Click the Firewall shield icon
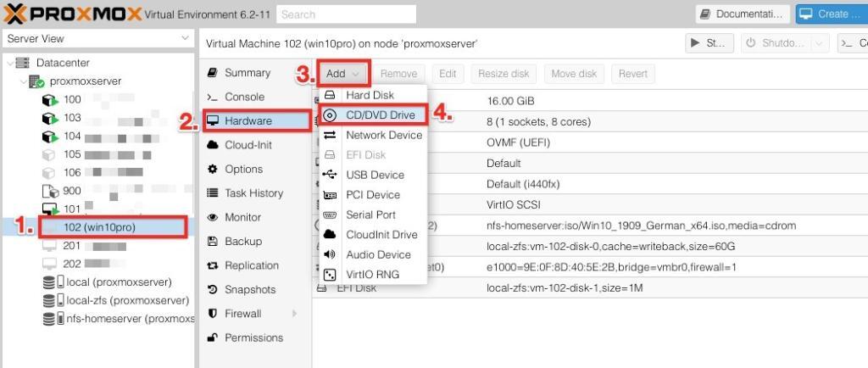The height and width of the screenshot is (368, 868). pyautogui.click(x=212, y=314)
